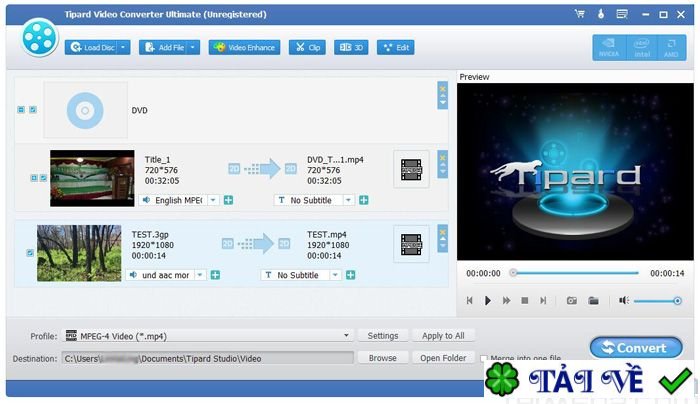The height and width of the screenshot is (404, 700).
Task: Click source 2D icon for TEST.3gp
Action: [x=228, y=243]
